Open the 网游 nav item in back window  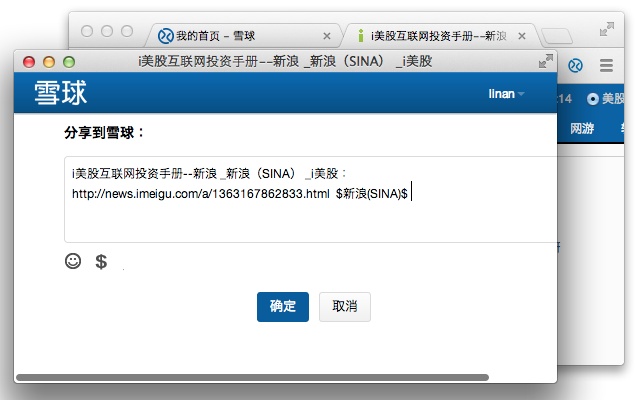click(582, 129)
